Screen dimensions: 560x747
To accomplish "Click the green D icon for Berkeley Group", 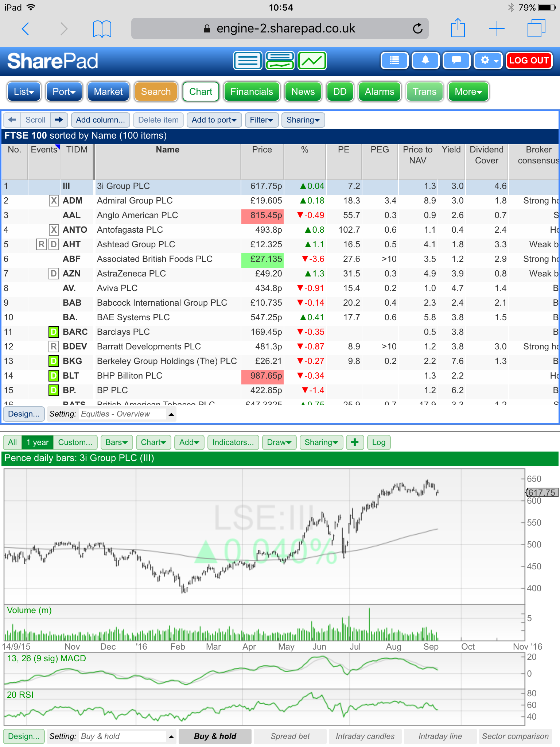I will point(54,361).
